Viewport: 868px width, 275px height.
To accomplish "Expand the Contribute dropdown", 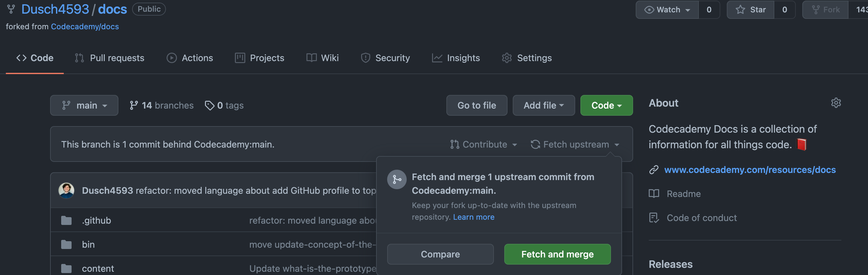I will click(483, 144).
